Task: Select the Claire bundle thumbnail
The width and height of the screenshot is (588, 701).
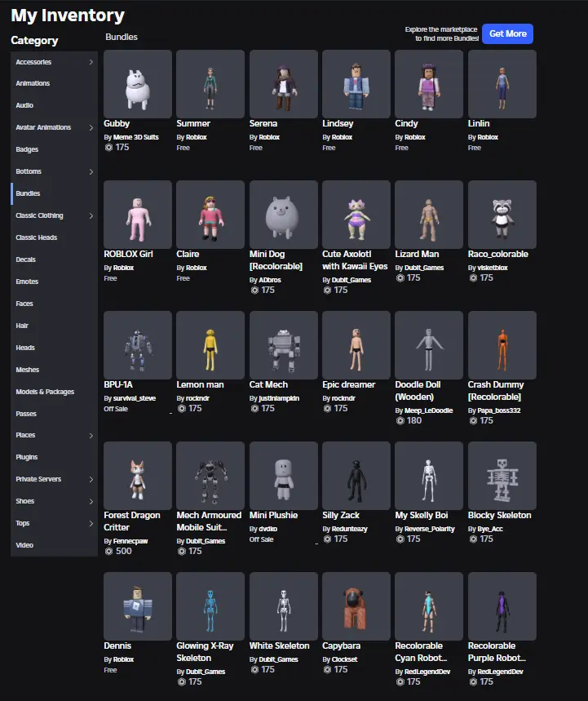Action: pos(210,215)
